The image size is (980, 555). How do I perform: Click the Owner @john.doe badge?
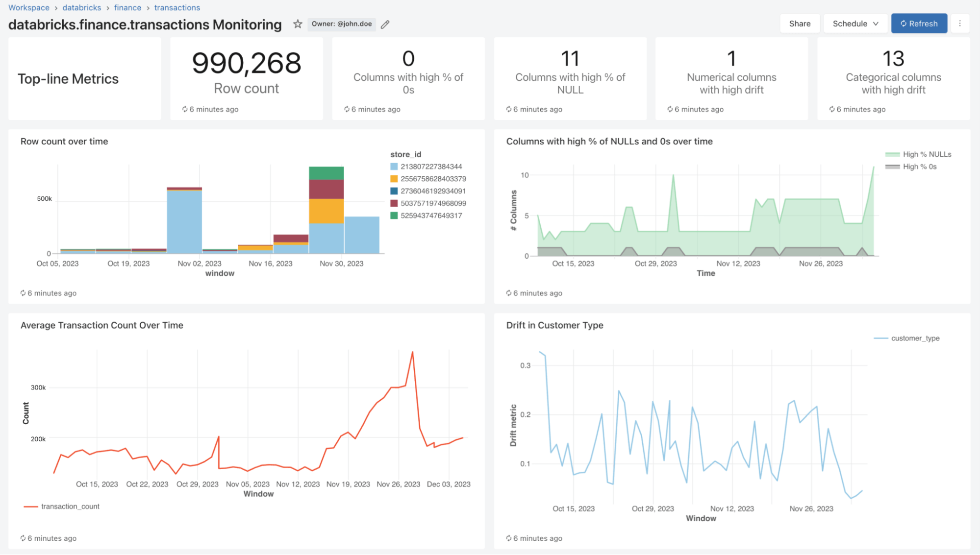(x=342, y=24)
